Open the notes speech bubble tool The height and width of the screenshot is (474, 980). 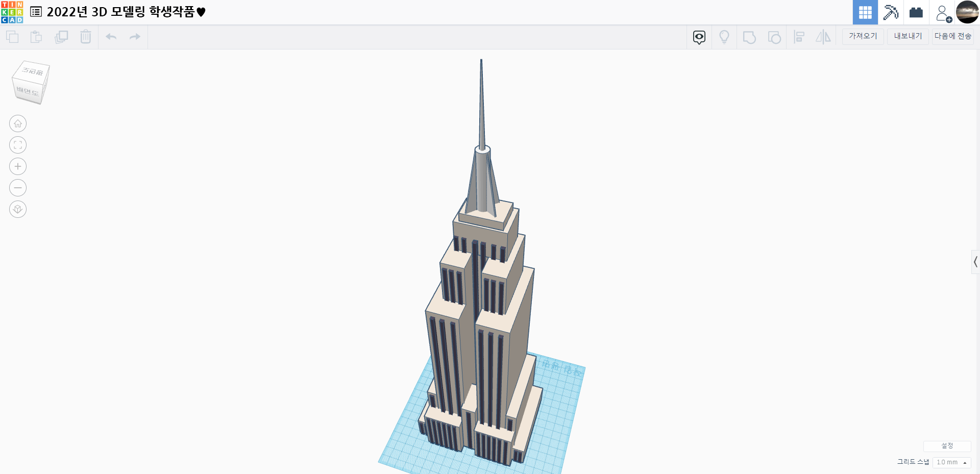[699, 37]
